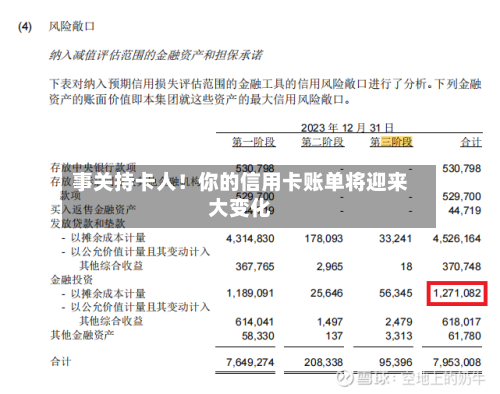Image resolution: width=500 pixels, height=394 pixels.
Task: Select 529,700 under the 合计 column
Action: [462, 196]
